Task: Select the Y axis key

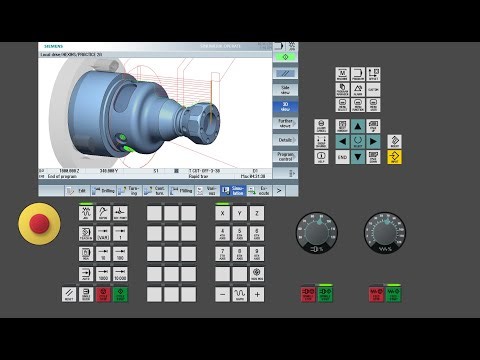Action: point(240,213)
